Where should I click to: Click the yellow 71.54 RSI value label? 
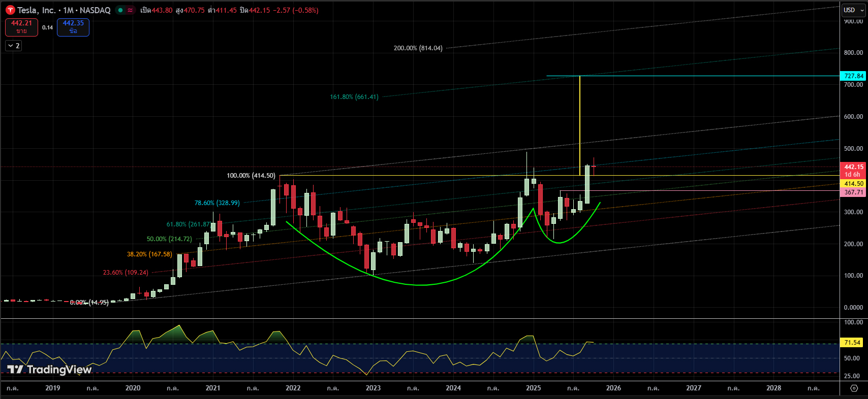852,343
